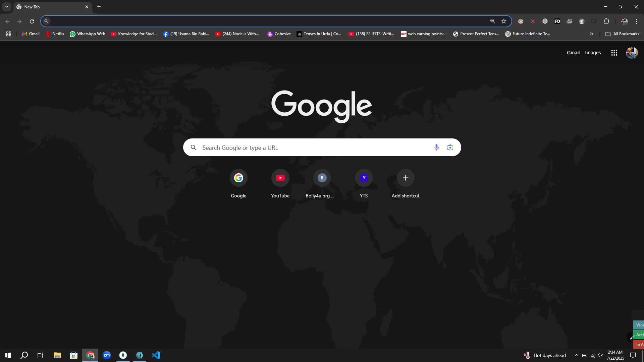Open clock showing 2:34 AM
Screen dimensions: 644x362
pyautogui.click(x=615, y=355)
